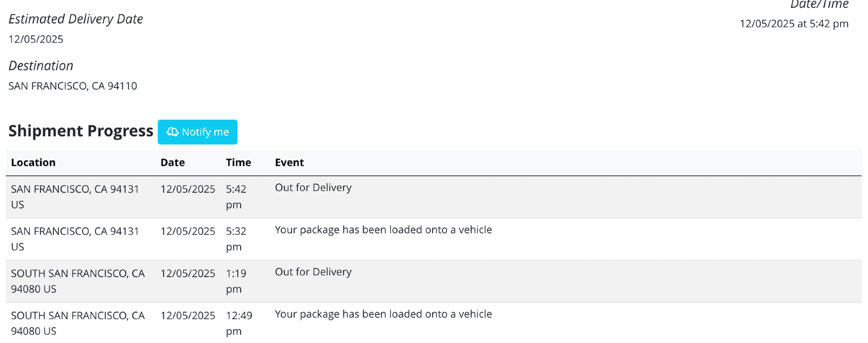Screen dimensions: 868x343
Task: Click the Destination label
Action: [41, 66]
